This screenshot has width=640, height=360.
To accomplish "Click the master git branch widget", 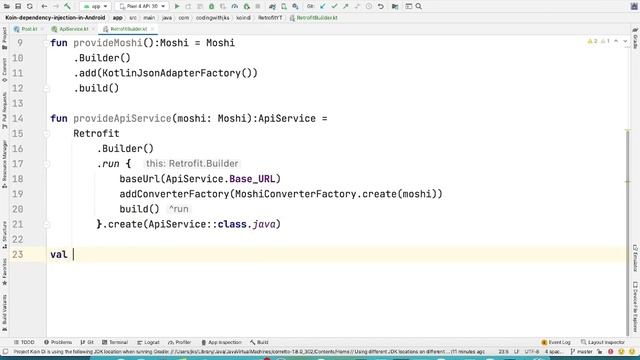I will [582, 351].
